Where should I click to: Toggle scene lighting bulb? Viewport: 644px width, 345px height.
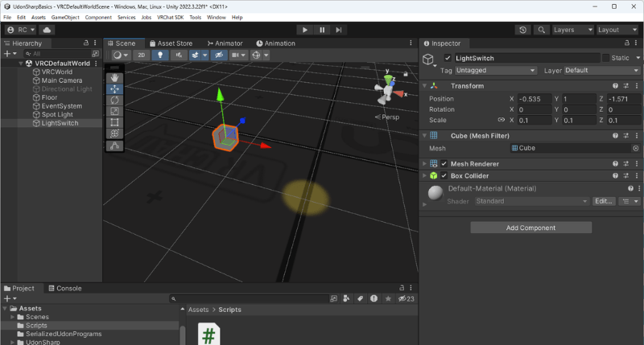click(160, 55)
